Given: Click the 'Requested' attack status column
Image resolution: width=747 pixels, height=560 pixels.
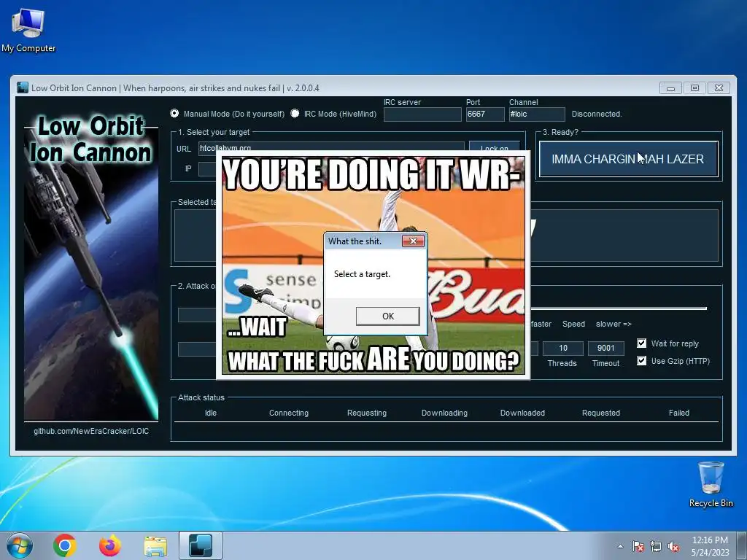Looking at the screenshot, I should pyautogui.click(x=601, y=413).
